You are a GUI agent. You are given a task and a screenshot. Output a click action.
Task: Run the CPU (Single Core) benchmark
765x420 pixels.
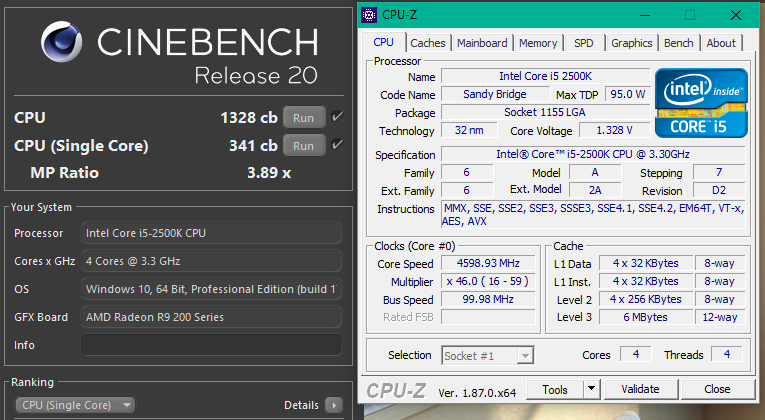303,145
